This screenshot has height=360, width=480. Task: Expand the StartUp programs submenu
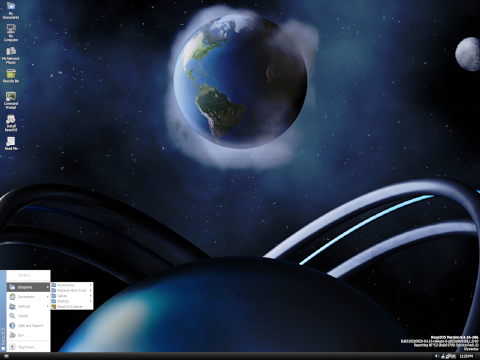(72, 301)
